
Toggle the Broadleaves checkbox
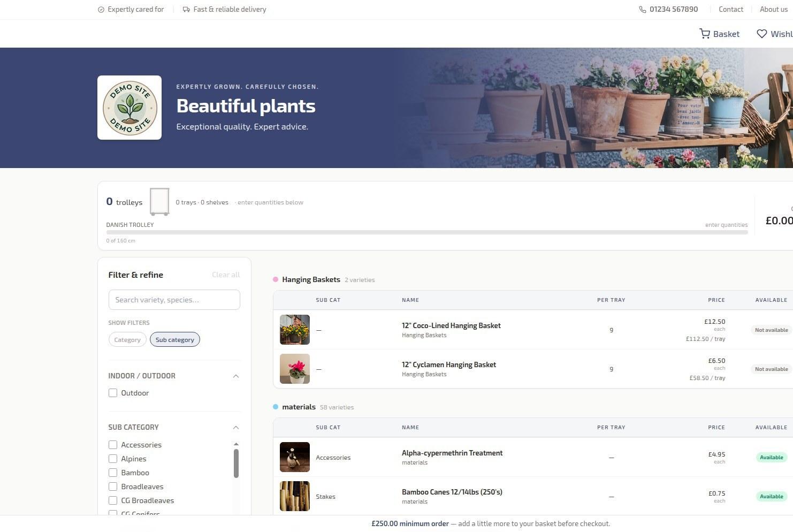click(x=113, y=487)
